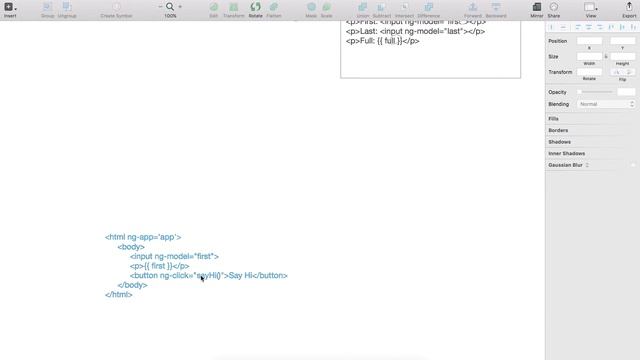Align layers to top edge

[611, 27]
